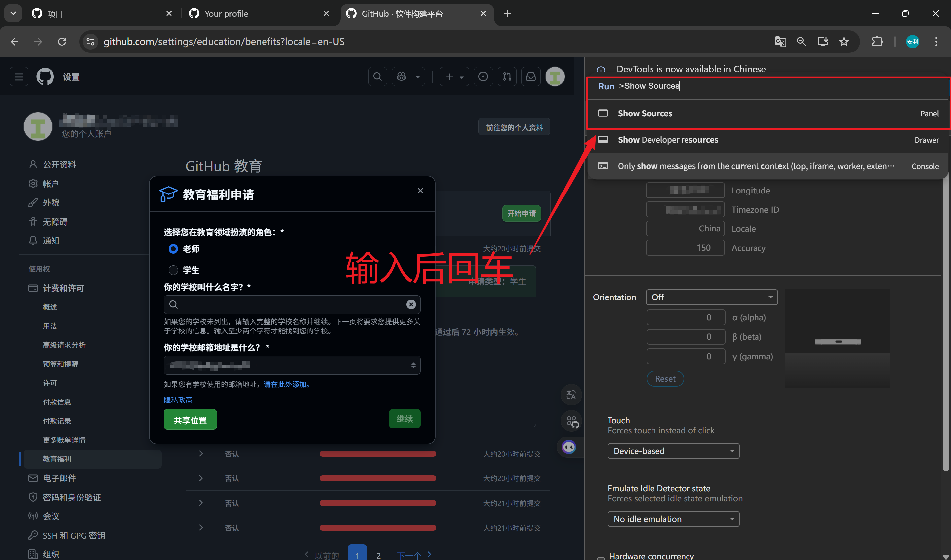
Task: Select the 学生 radio button
Action: 173,270
